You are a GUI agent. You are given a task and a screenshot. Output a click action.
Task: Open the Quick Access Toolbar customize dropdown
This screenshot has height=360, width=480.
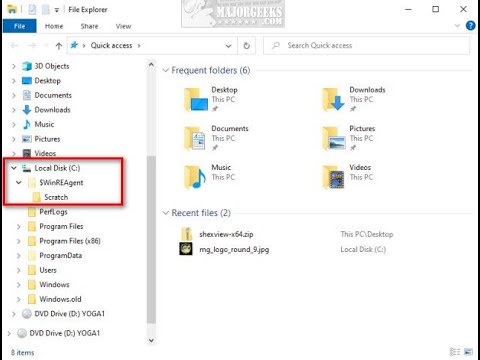pos(57,10)
